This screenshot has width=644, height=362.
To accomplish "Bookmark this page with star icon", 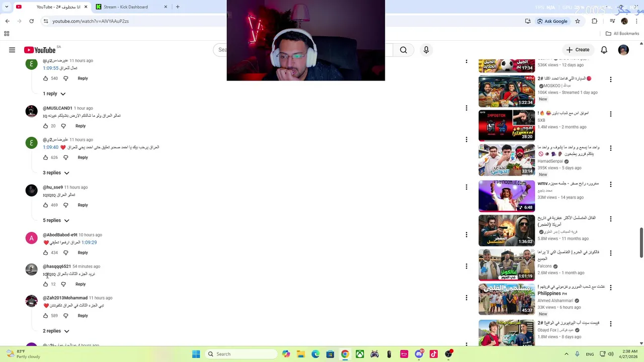I will pos(578,21).
